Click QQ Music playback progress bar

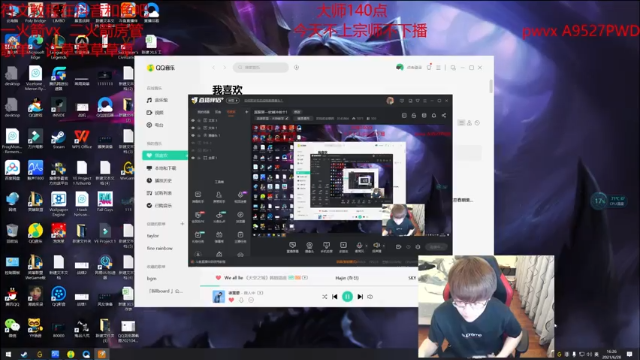click(309, 286)
